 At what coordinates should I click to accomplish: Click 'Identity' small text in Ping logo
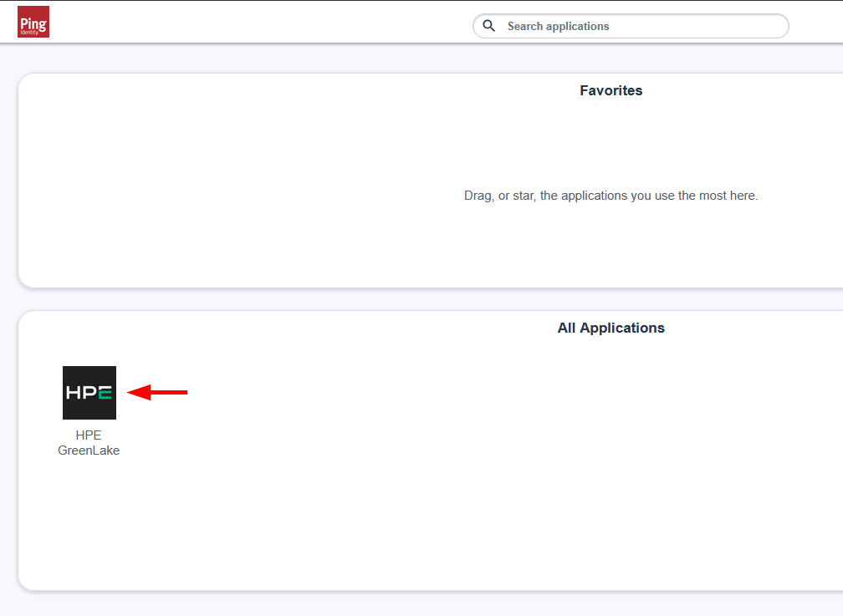pyautogui.click(x=30, y=33)
